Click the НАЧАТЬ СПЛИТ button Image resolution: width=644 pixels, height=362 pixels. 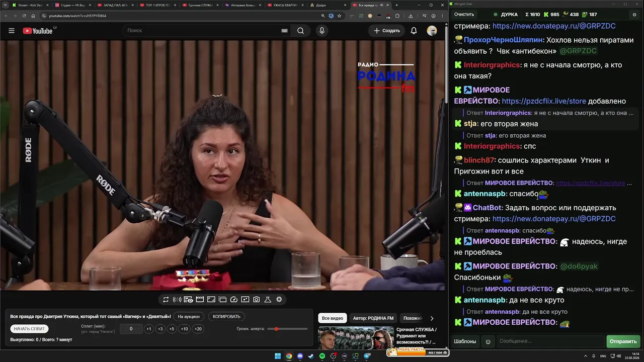[30, 329]
